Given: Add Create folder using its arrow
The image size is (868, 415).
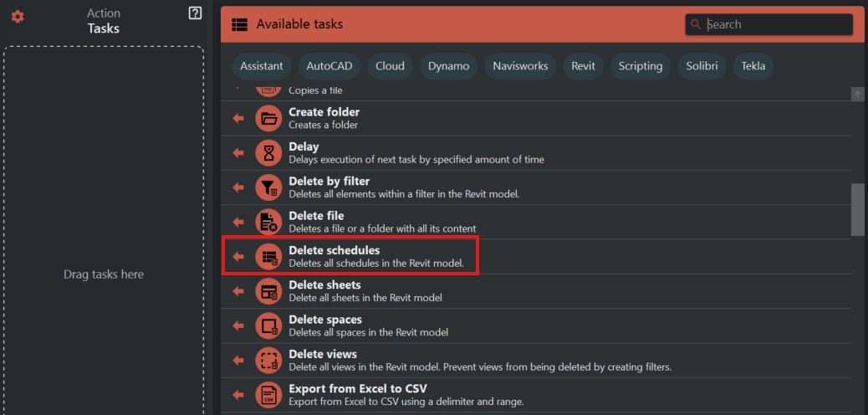Looking at the screenshot, I should (238, 118).
